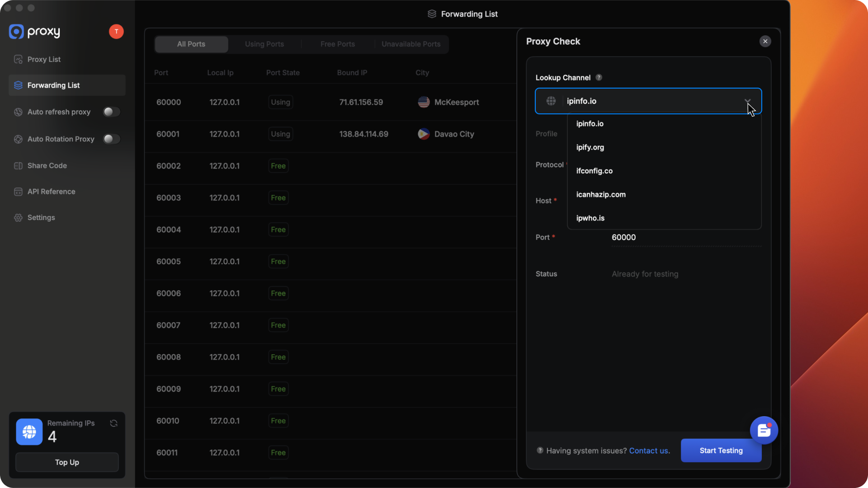Click the red user avatar icon
This screenshot has height=488, width=868.
pos(116,32)
